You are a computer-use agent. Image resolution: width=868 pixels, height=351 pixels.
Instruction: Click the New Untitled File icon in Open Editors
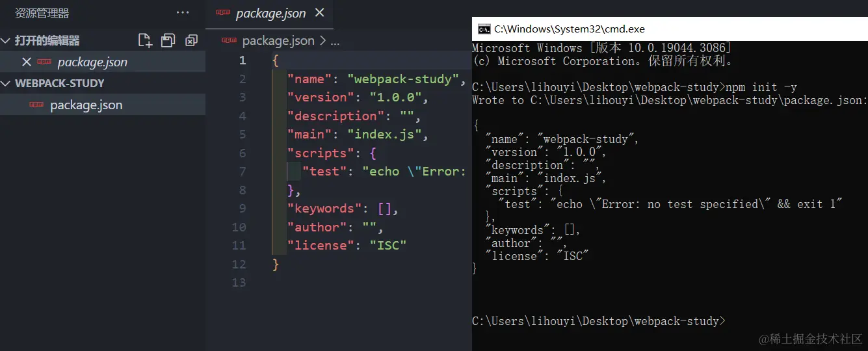click(145, 40)
